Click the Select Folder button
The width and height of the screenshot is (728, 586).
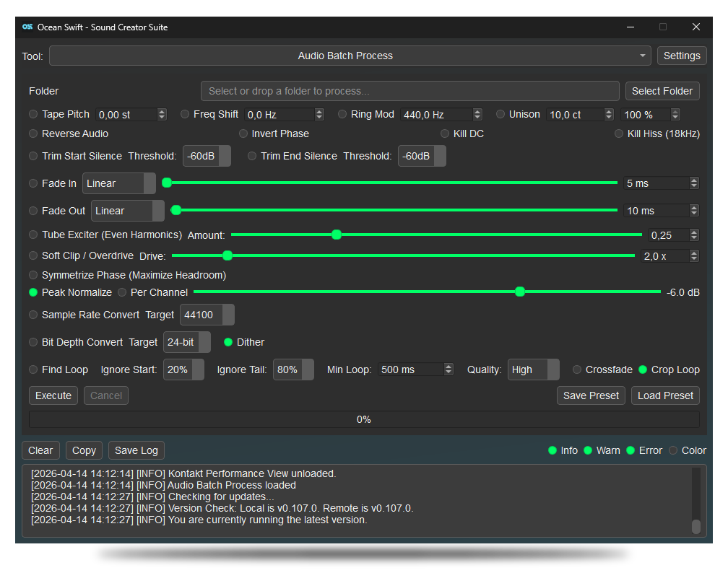tap(662, 91)
